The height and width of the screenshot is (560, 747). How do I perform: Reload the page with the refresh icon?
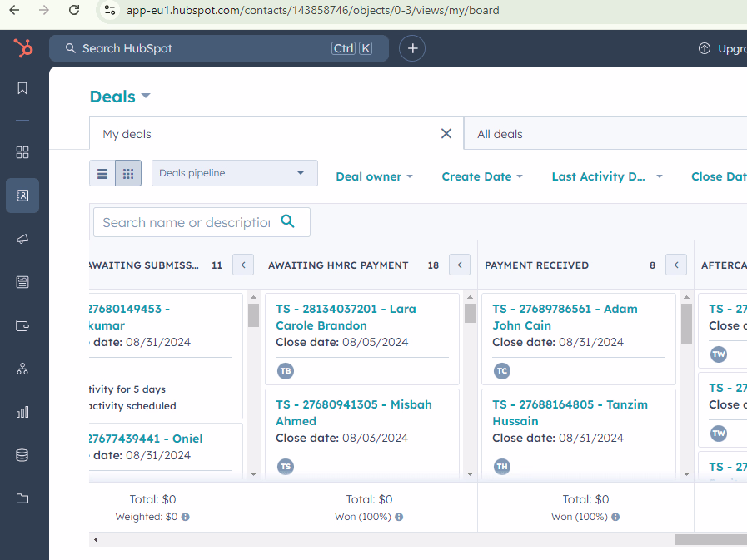click(x=74, y=10)
